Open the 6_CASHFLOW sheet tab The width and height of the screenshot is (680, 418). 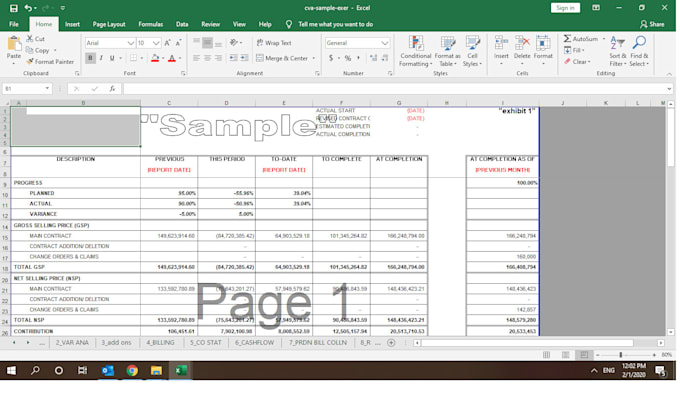coord(254,343)
